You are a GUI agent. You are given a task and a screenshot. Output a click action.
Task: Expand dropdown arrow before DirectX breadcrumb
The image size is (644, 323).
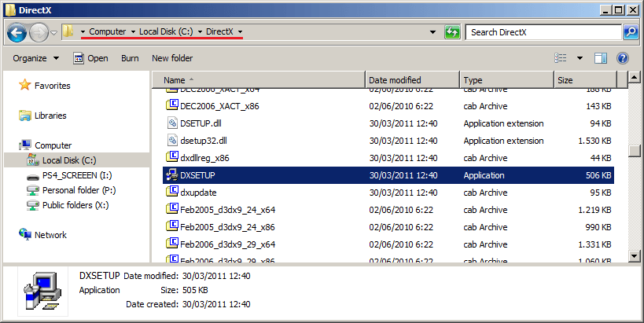coord(200,32)
